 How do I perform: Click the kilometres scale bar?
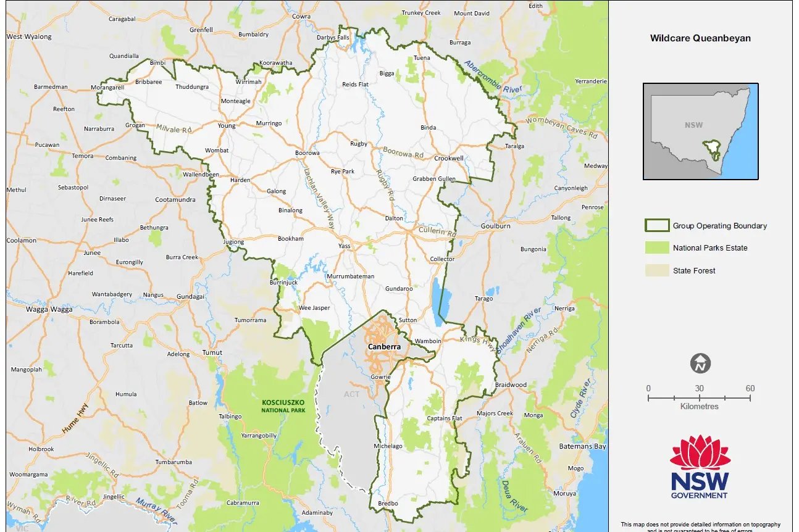(699, 398)
